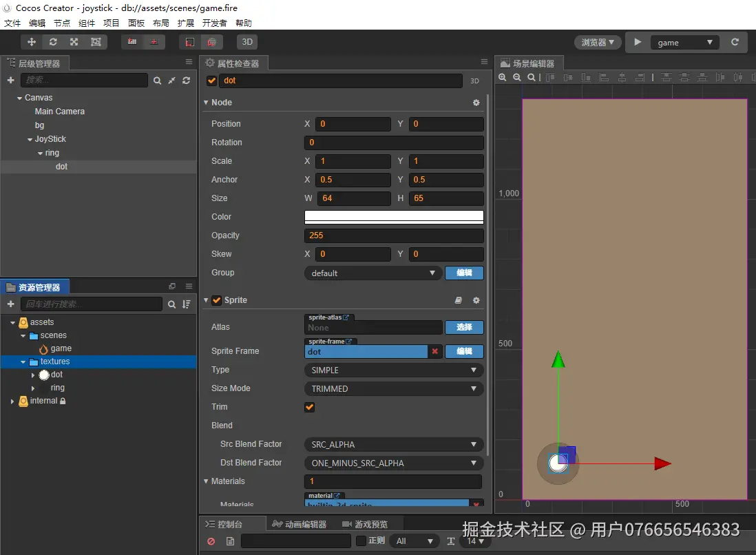Image resolution: width=756 pixels, height=555 pixels.
Task: Click the Opacity 255 field
Action: click(394, 235)
